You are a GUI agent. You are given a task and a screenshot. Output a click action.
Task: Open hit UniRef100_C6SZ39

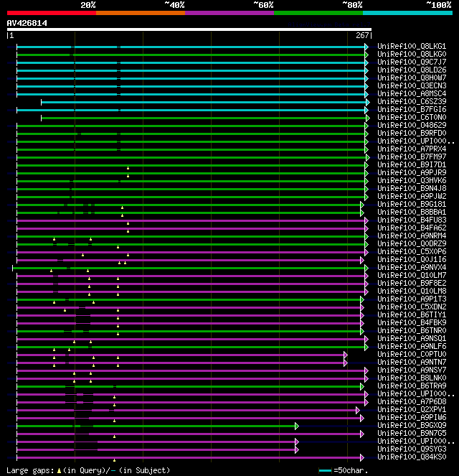point(412,101)
